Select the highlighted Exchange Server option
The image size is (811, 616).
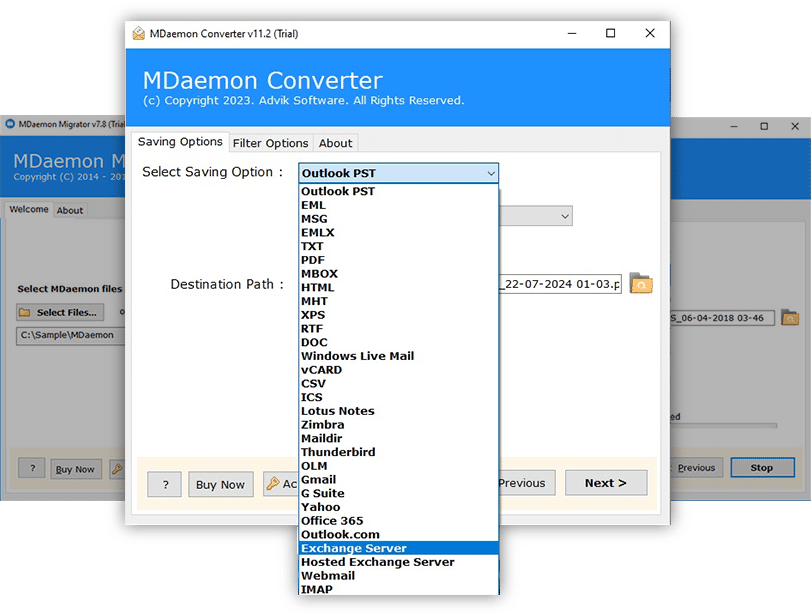[x=398, y=548]
